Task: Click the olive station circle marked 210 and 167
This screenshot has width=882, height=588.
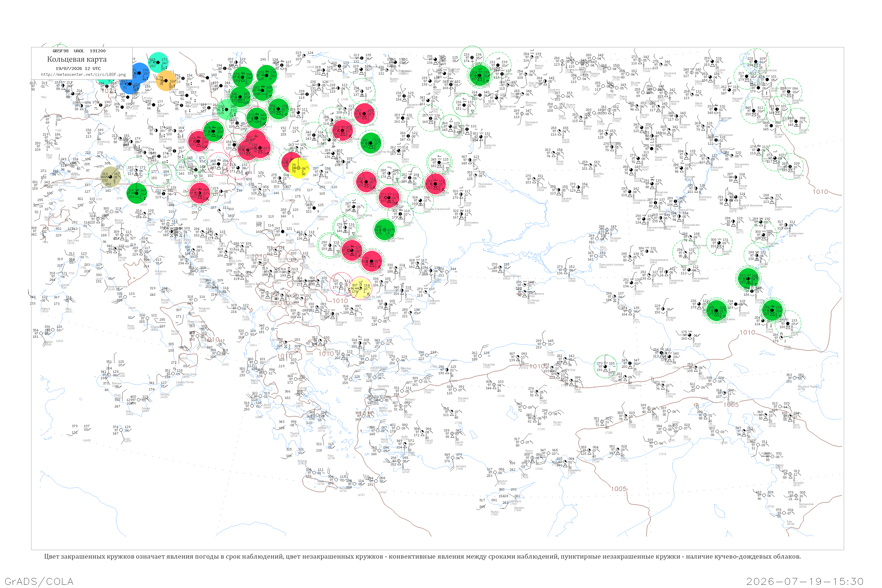Action: coord(111,177)
